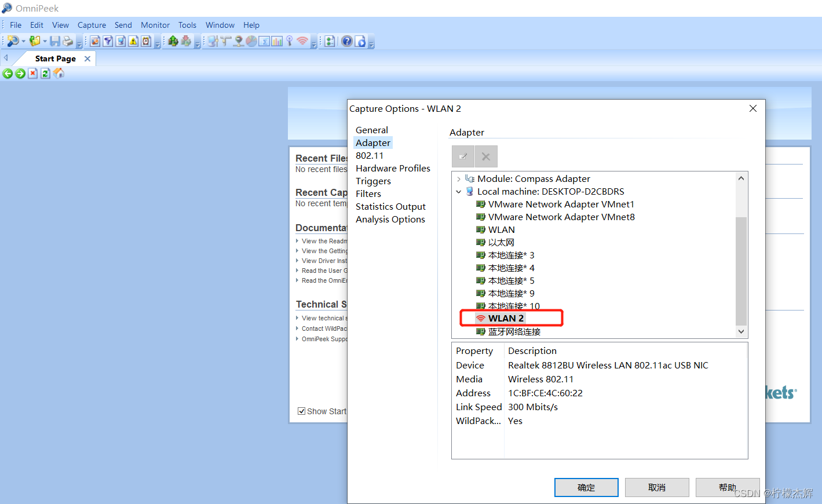Click the tab strip left scroll arrow
This screenshot has height=504, width=822.
[6, 58]
